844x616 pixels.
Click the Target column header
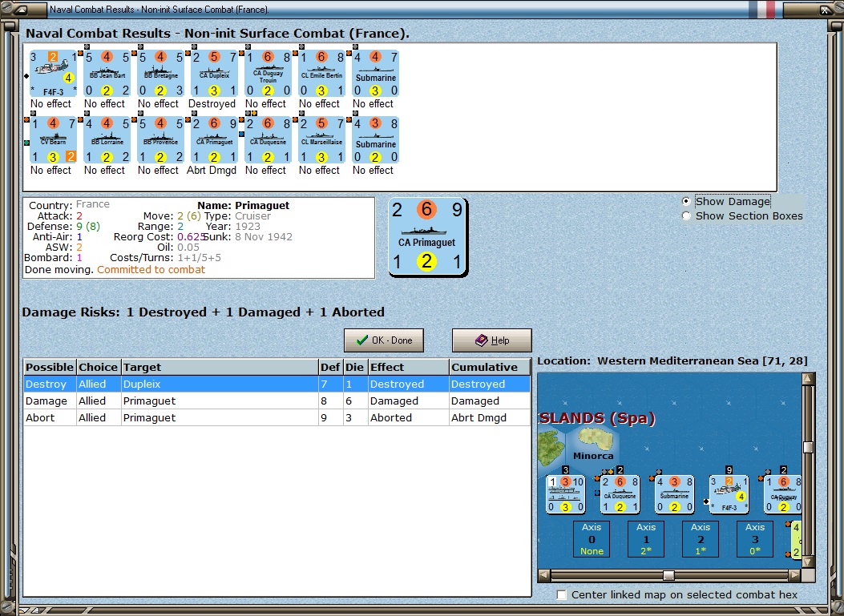pos(220,367)
